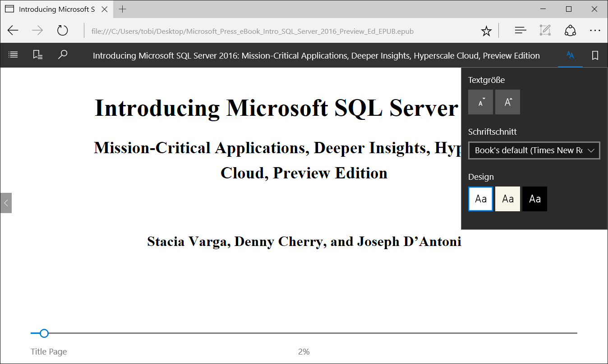Close the reading options AA panel

click(x=570, y=55)
